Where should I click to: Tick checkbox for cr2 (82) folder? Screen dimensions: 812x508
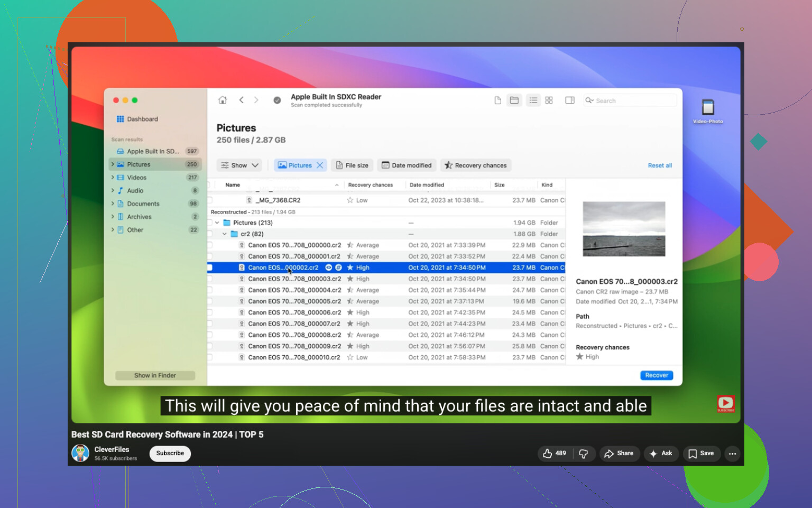[210, 234]
